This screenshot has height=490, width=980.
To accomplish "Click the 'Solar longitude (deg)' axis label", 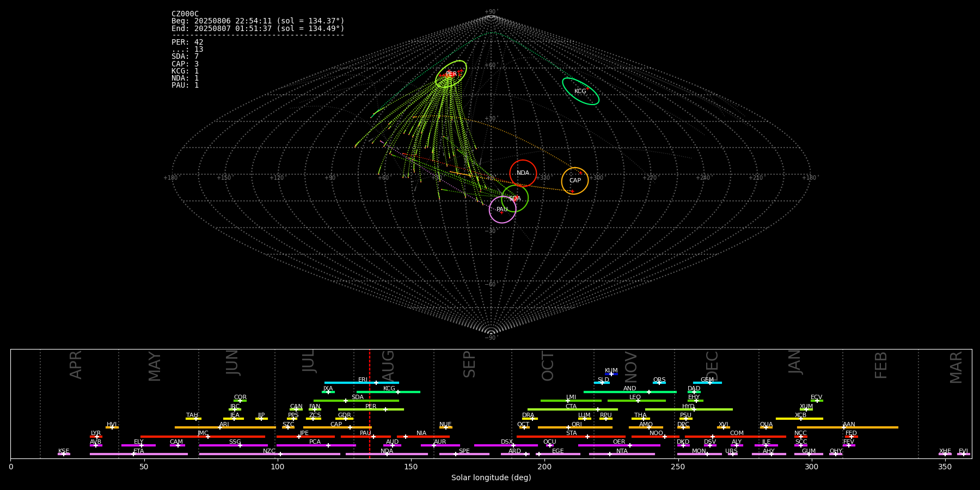I will click(x=491, y=478).
